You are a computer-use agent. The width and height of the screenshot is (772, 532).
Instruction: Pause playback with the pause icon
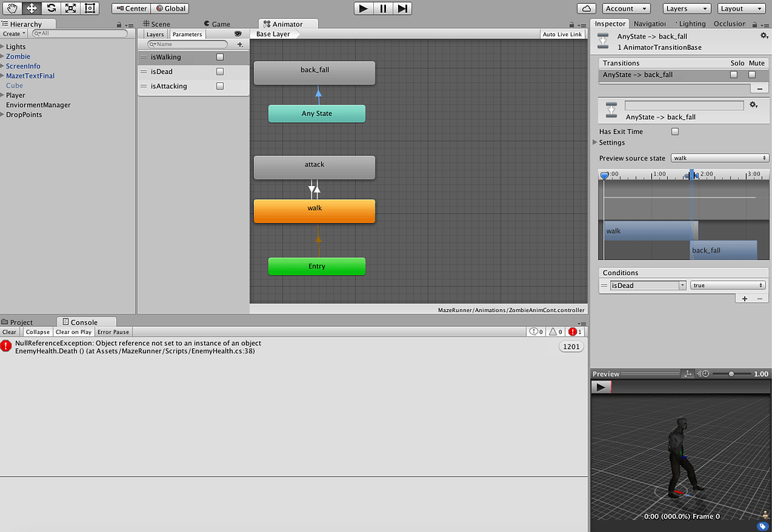pos(384,8)
